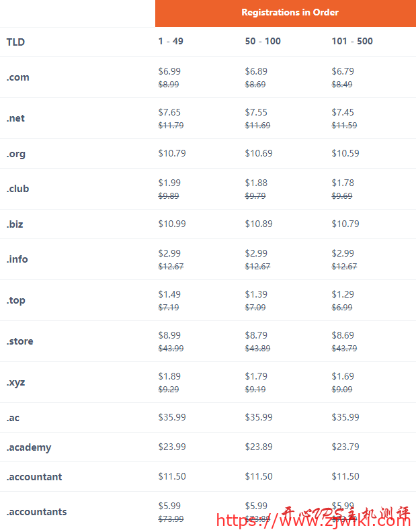Screen dimensions: 416x532
Task: Click the .net TLD label
Action: [x=15, y=118]
